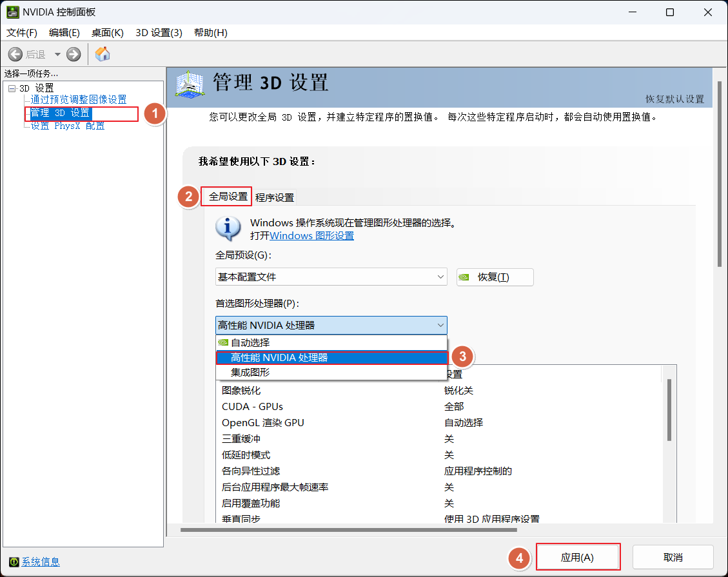Click the NVIDIA logo on the 恢复(T) button
This screenshot has height=577, width=728.
[464, 277]
